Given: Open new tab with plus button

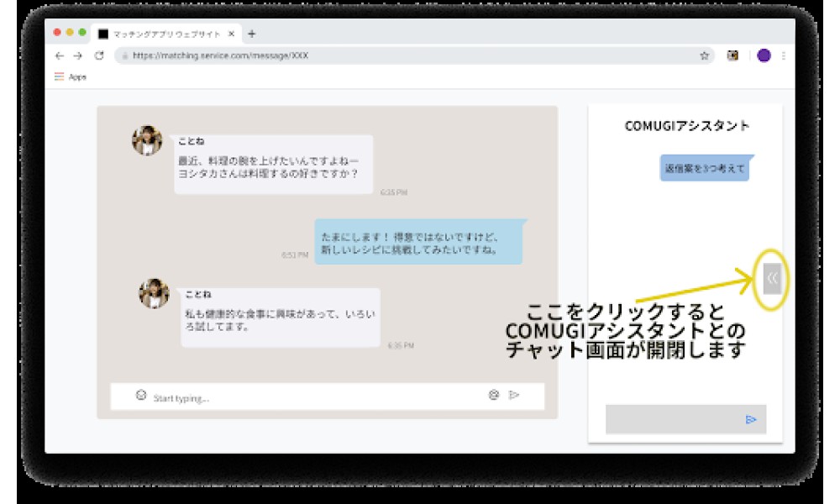Looking at the screenshot, I should [x=252, y=34].
